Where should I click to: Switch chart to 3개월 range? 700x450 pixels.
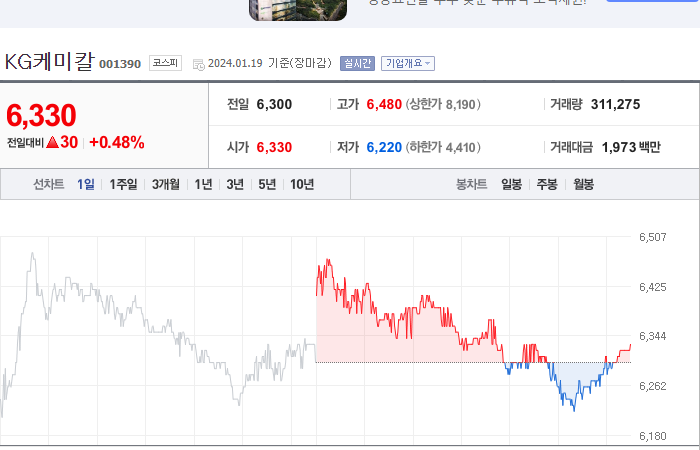tap(166, 184)
